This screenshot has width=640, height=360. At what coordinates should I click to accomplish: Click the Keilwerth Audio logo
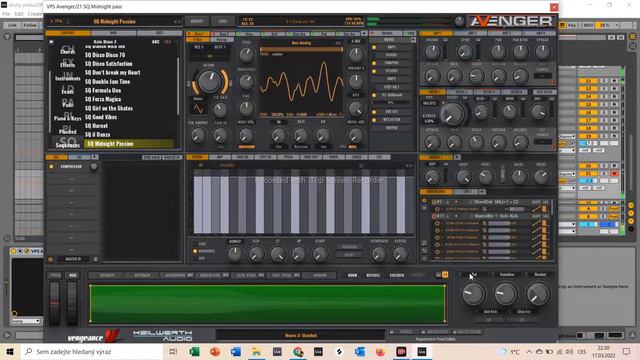pos(163,336)
